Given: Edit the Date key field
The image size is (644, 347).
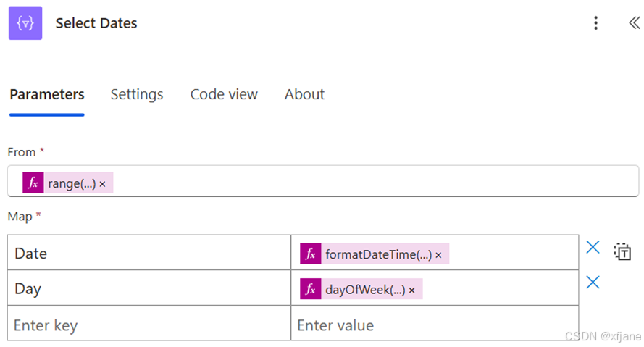Looking at the screenshot, I should tap(149, 254).
